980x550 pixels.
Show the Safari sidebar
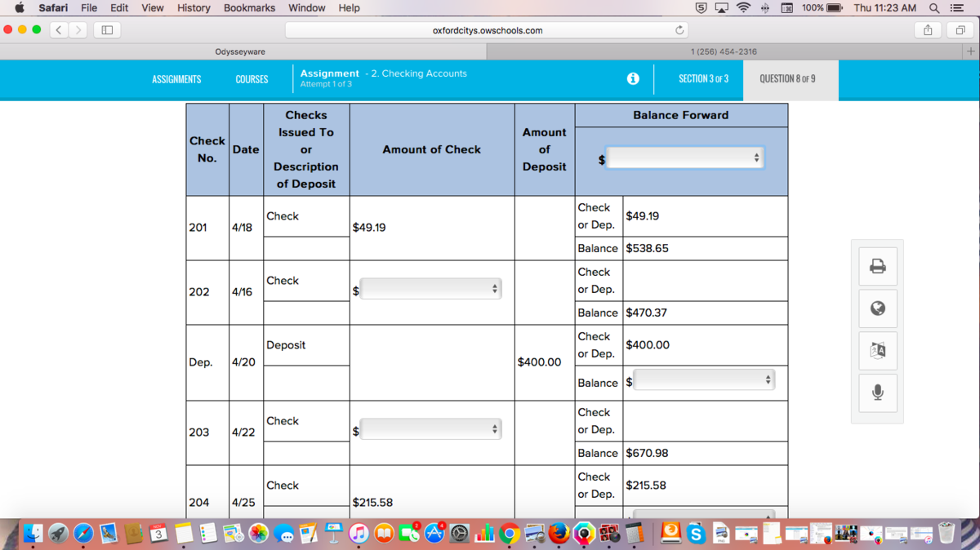pos(106,30)
